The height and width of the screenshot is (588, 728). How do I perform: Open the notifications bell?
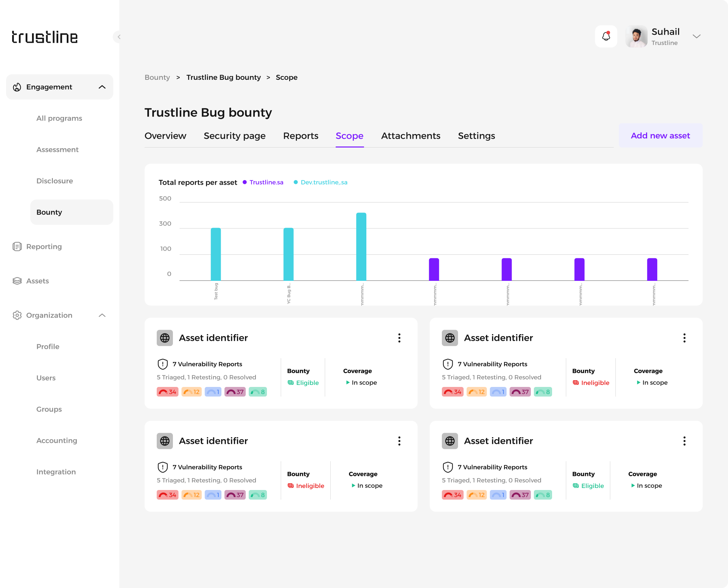pos(606,36)
